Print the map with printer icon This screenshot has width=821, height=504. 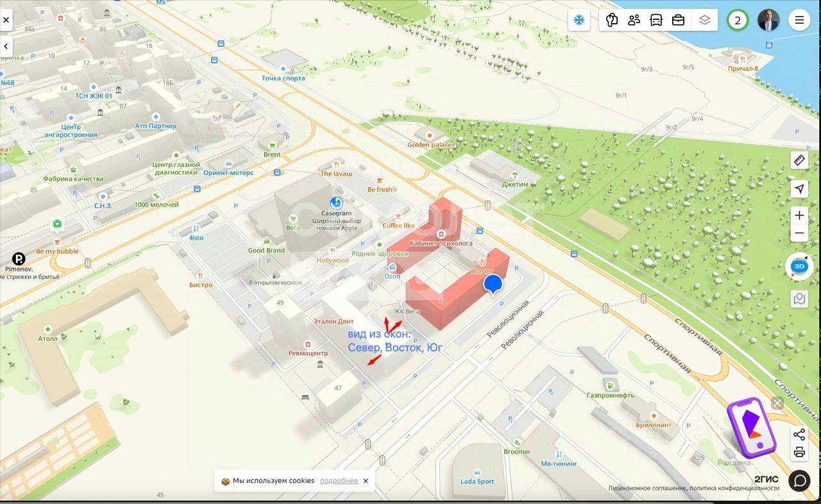[799, 453]
